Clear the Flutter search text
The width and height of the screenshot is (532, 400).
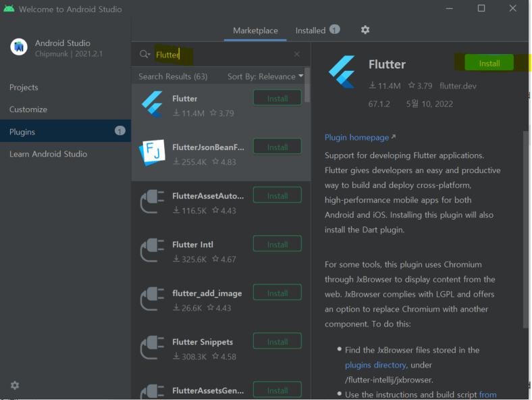tap(297, 54)
